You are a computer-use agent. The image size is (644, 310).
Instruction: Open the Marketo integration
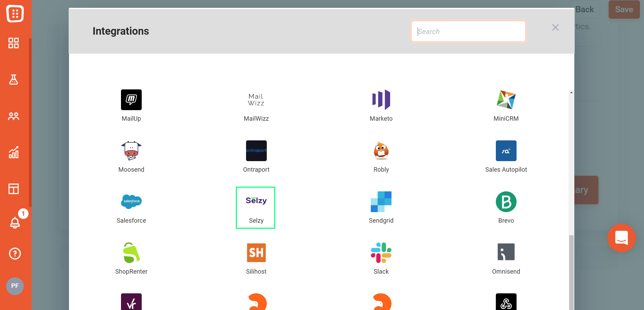point(381,100)
